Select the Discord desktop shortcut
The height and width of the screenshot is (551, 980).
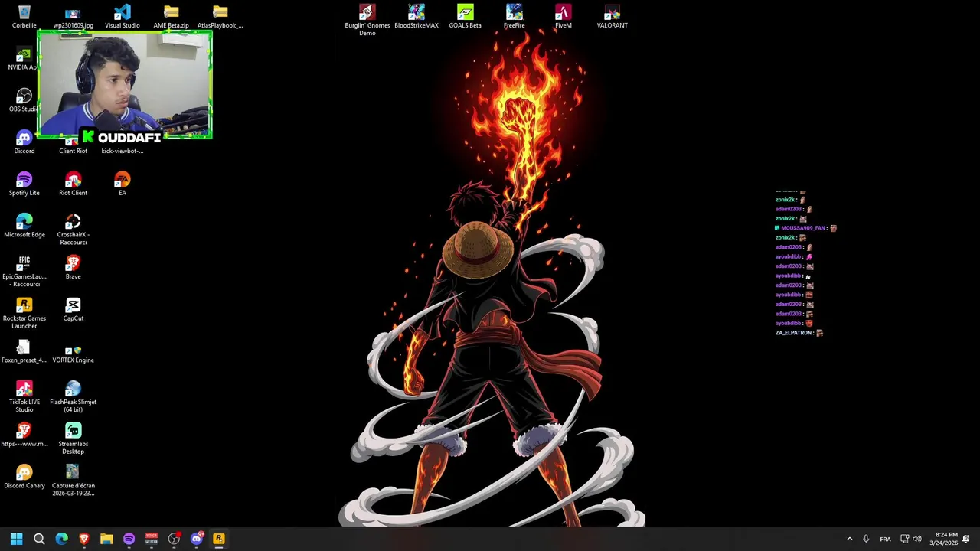[24, 142]
